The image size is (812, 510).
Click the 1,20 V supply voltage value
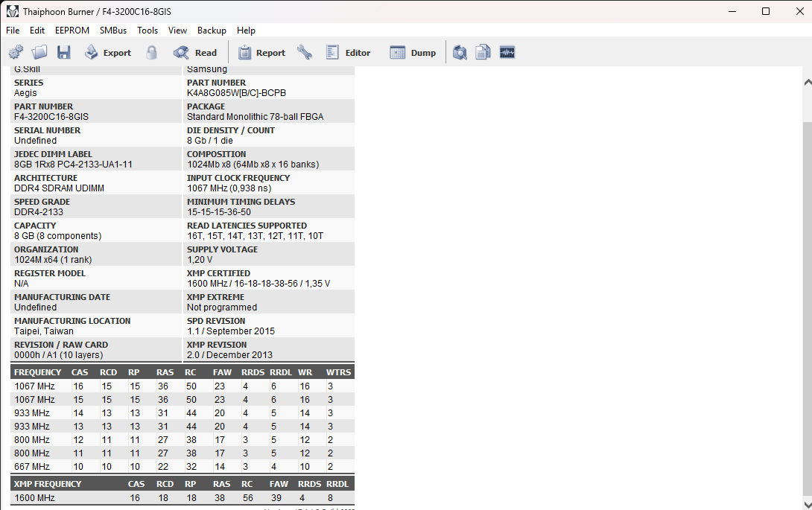200,259
